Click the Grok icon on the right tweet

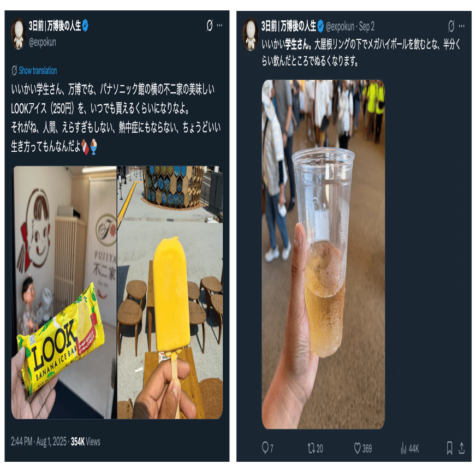click(x=451, y=26)
